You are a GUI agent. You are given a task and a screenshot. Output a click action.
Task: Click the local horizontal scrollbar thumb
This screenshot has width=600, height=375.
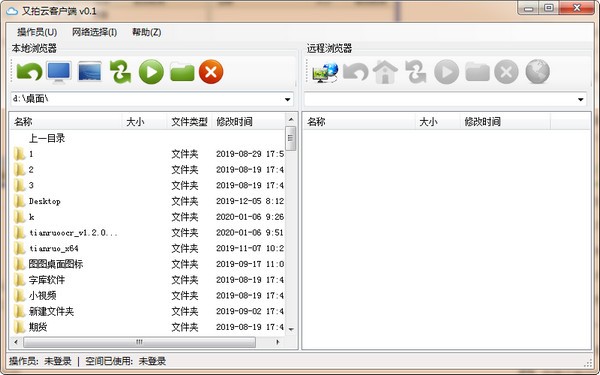(x=139, y=342)
